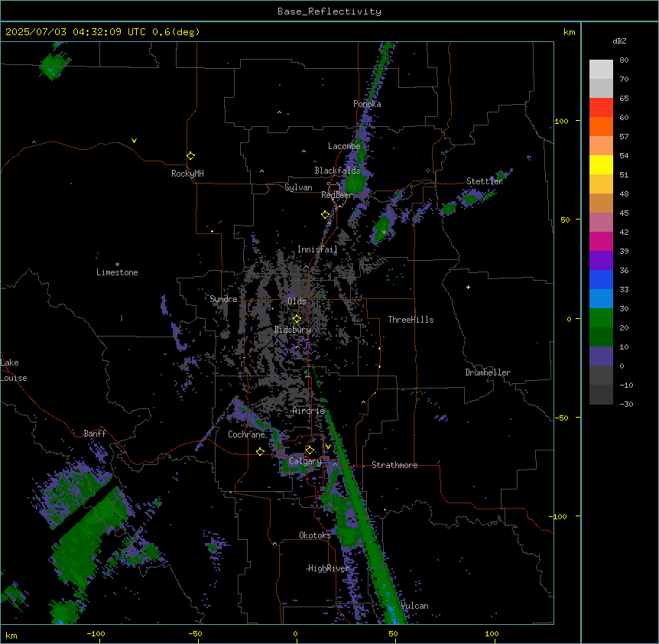659x644 pixels.
Task: Click the Drumheller label
Action: pyautogui.click(x=488, y=372)
